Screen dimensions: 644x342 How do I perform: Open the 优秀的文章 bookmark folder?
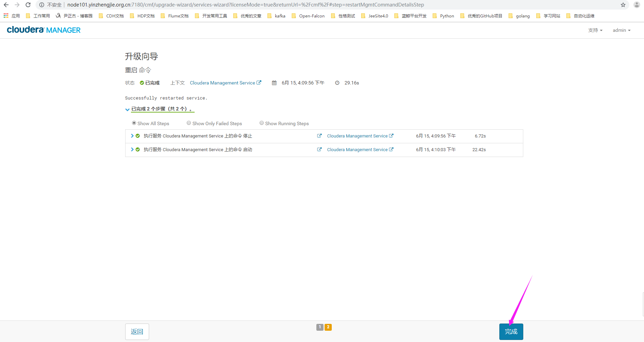247,16
